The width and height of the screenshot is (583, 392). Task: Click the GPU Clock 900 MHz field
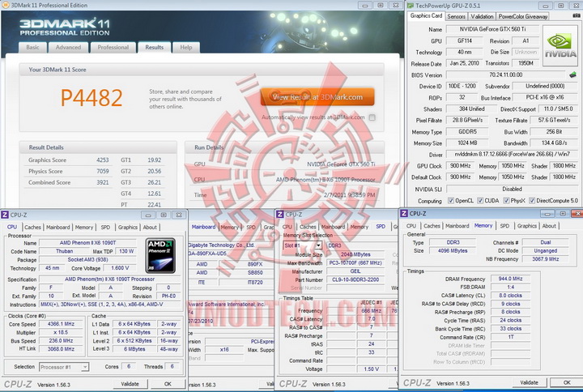pos(460,166)
